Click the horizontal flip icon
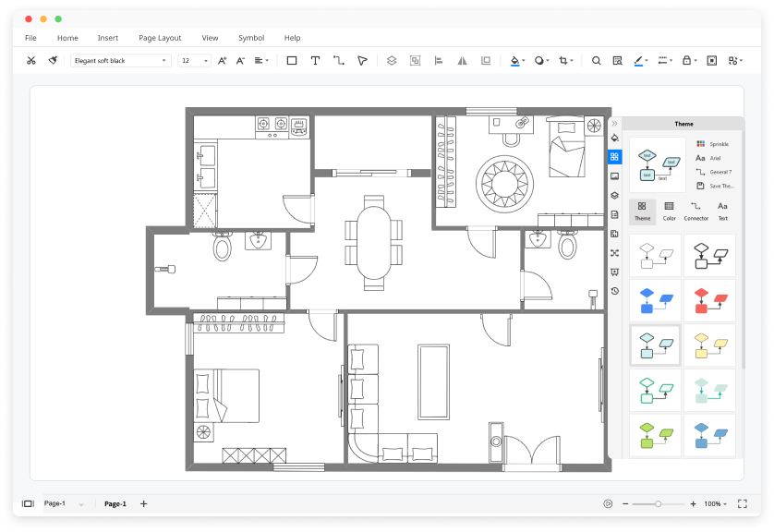 tap(461, 60)
